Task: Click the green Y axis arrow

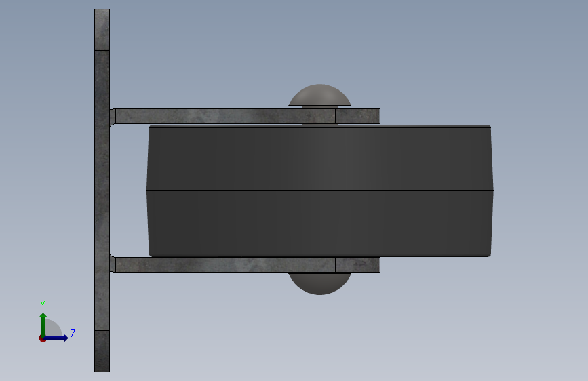Action: tap(43, 325)
